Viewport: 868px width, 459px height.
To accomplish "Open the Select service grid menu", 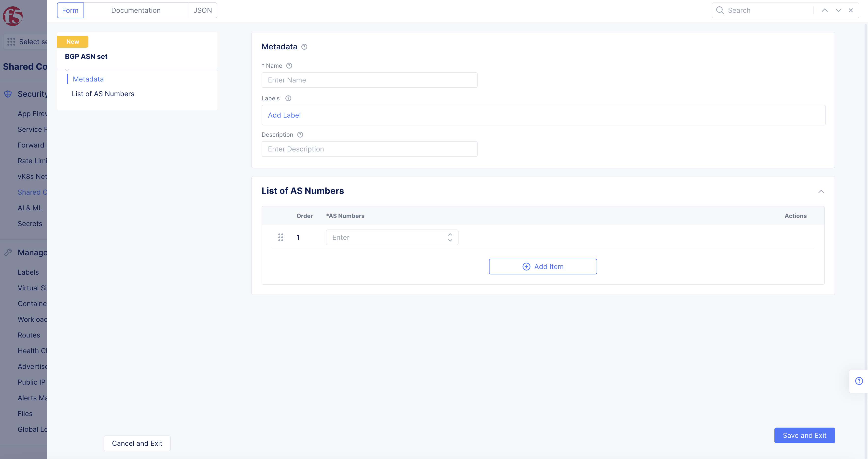I will pos(11,42).
